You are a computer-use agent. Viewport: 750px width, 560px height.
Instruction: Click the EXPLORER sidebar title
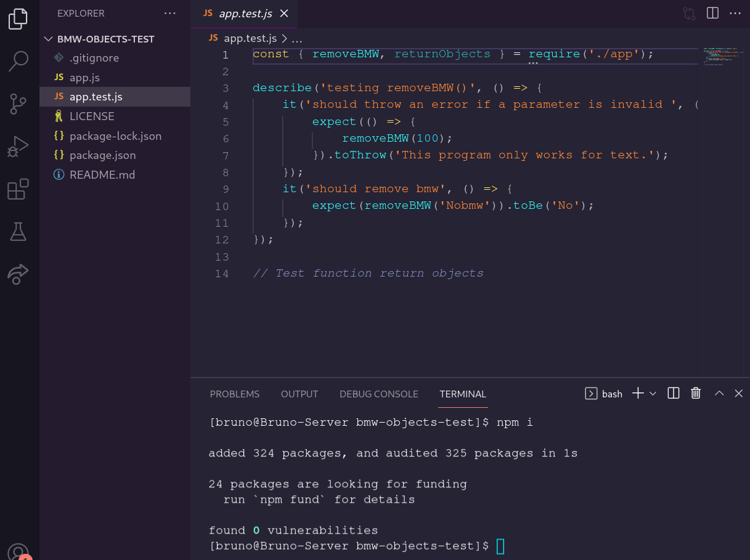point(81,13)
